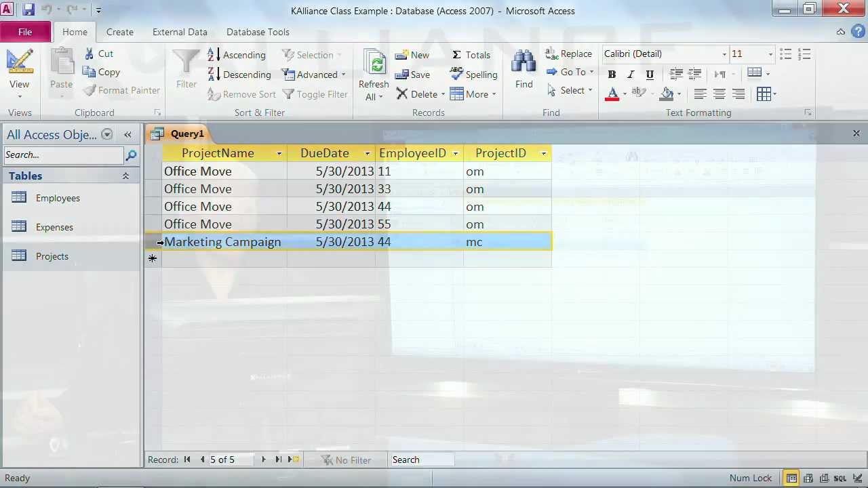Expand the More records menu
This screenshot has width=868, height=488.
[x=473, y=94]
